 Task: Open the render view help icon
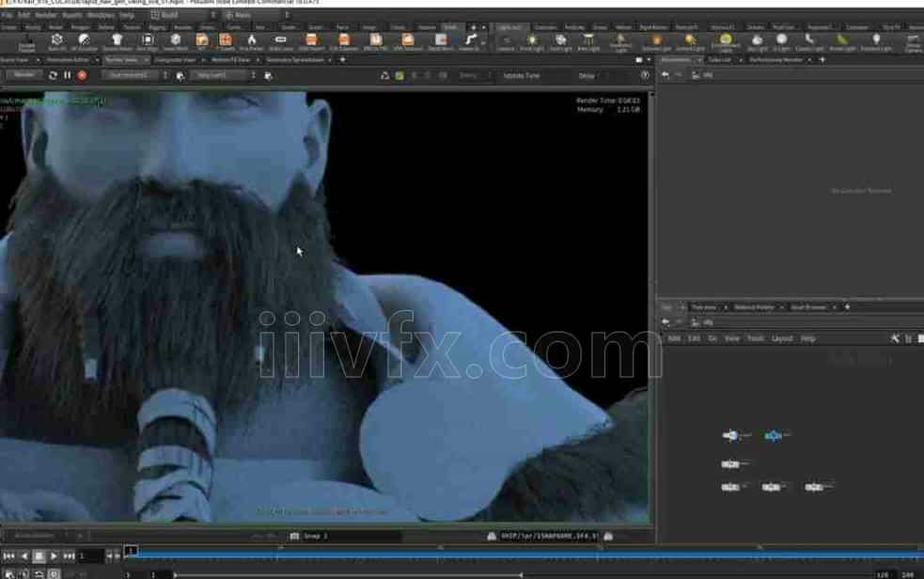coord(645,75)
